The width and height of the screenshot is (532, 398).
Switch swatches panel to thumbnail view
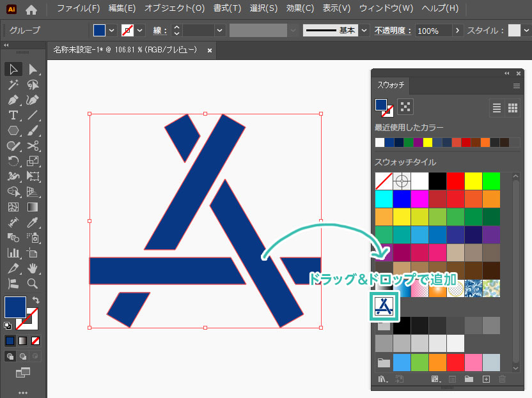click(512, 108)
